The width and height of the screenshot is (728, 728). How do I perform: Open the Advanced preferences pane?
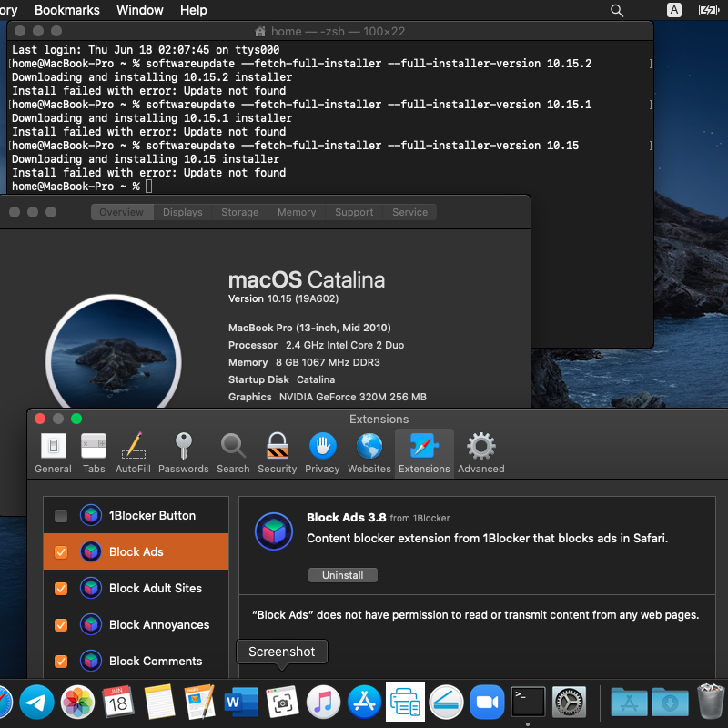pos(481,453)
